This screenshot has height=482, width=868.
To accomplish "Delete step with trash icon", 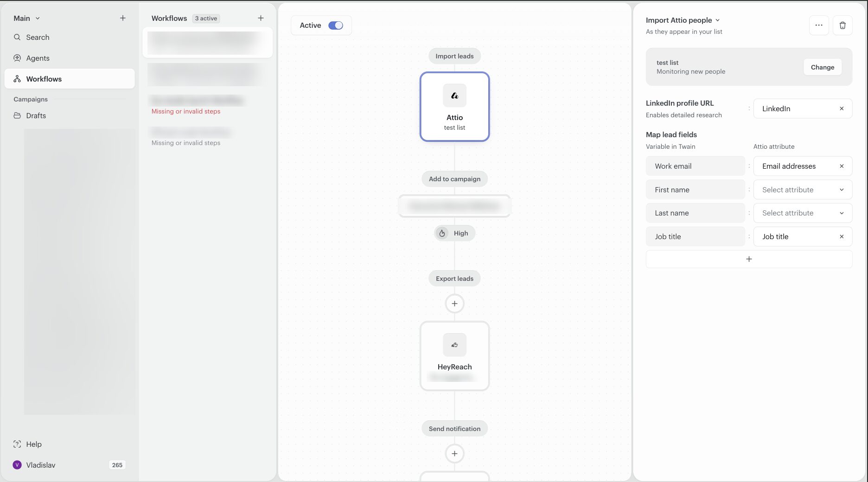I will point(842,25).
